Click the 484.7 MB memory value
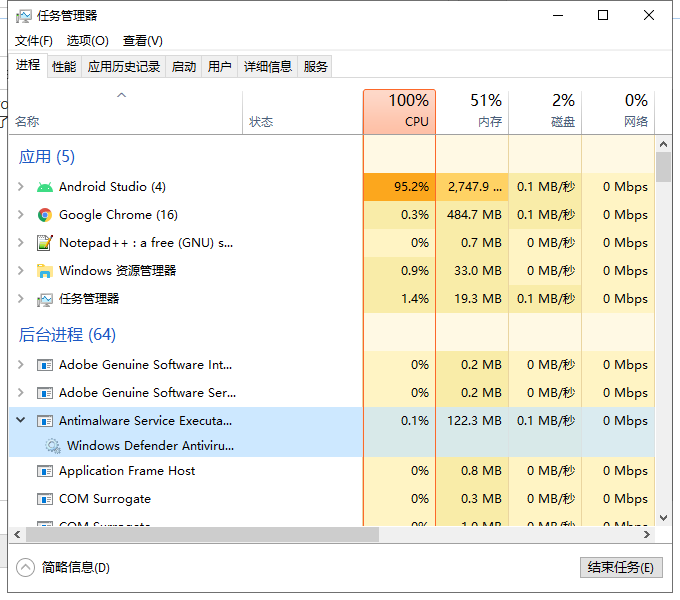Screen dimensions: 680x600 (474, 215)
